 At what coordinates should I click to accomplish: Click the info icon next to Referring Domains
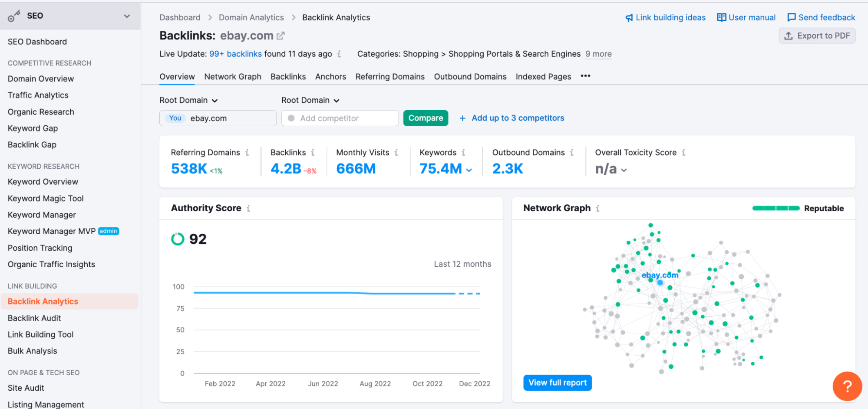pos(248,152)
